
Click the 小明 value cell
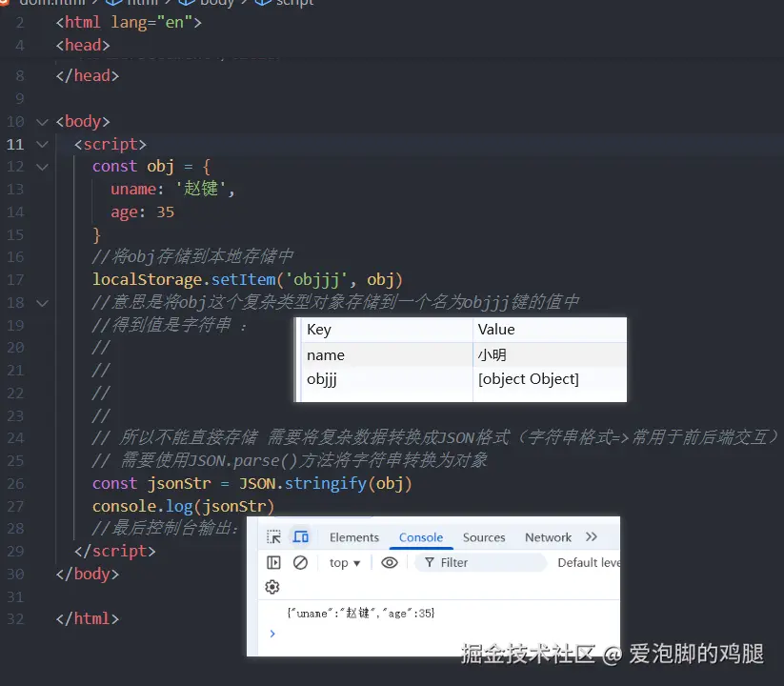[550, 355]
